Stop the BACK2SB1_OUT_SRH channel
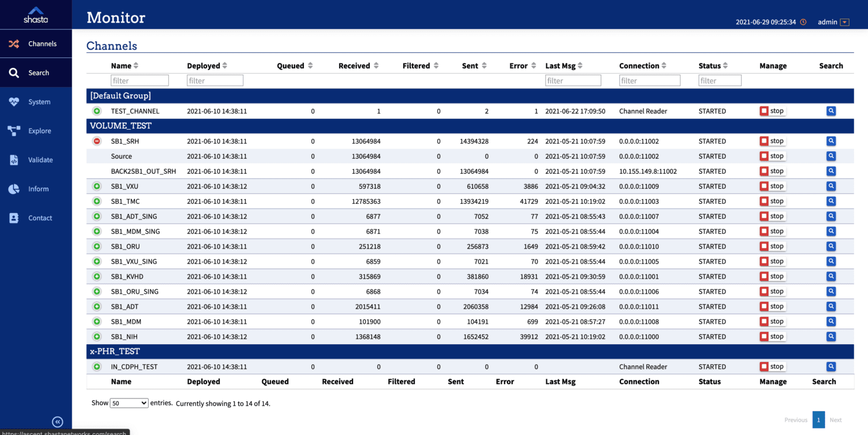This screenshot has width=868, height=435. point(772,171)
